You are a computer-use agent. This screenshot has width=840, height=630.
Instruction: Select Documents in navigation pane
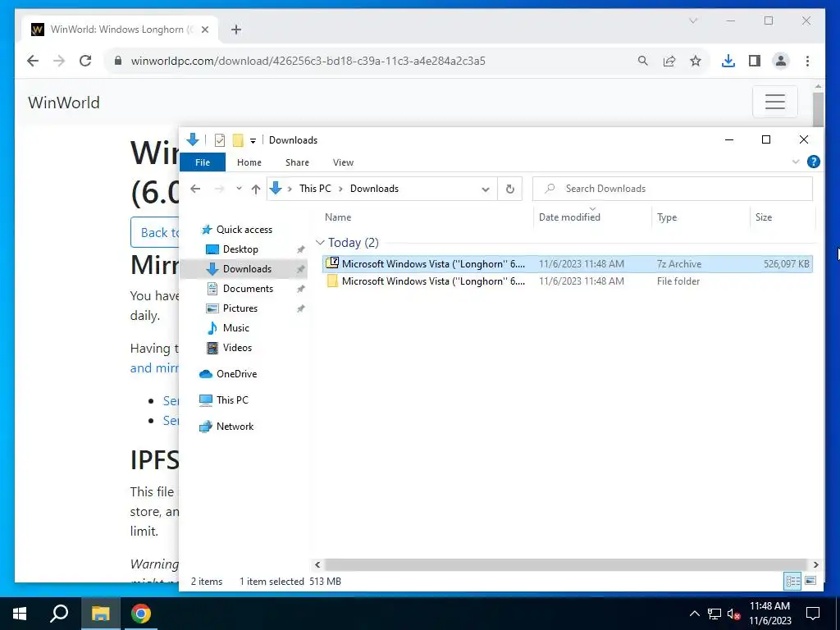[248, 289]
